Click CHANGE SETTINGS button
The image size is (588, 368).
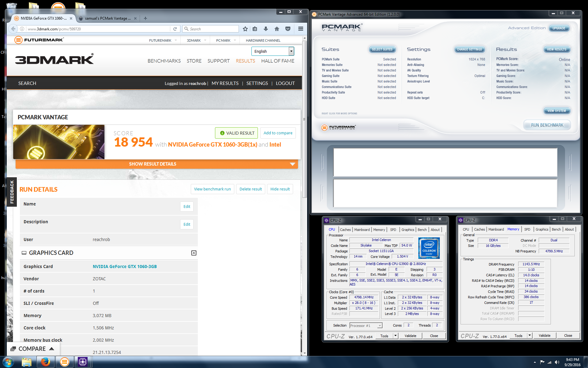click(469, 49)
